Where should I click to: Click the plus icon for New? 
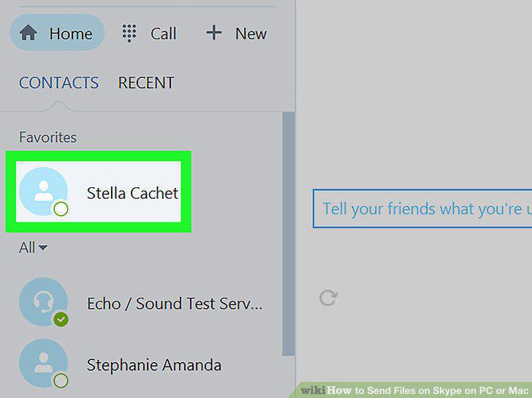tap(213, 33)
